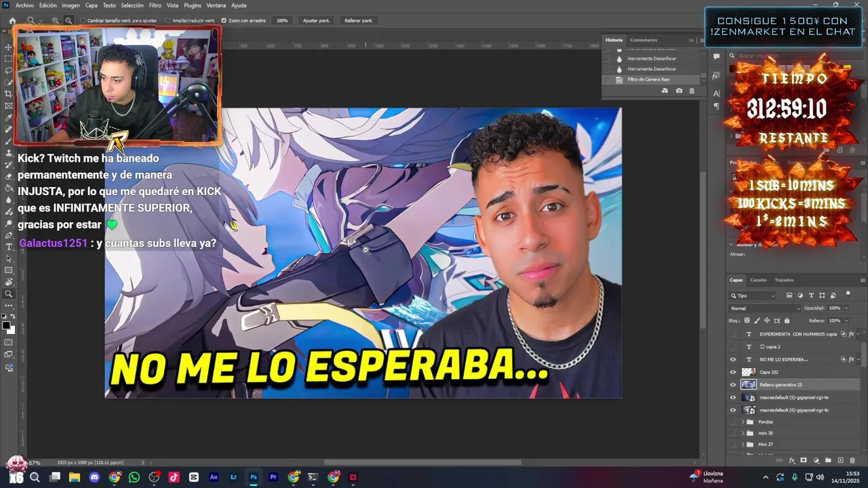Image resolution: width=868 pixels, height=488 pixels.
Task: Expand the Fondos layer group
Action: tap(743, 422)
